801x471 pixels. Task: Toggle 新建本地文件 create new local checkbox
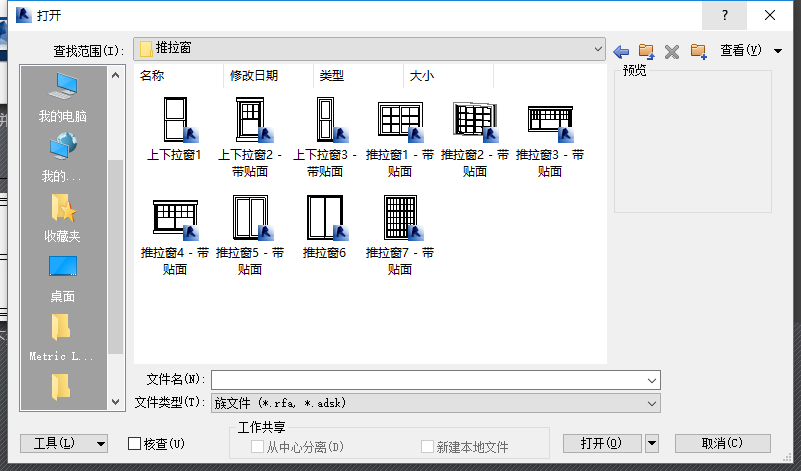click(427, 446)
